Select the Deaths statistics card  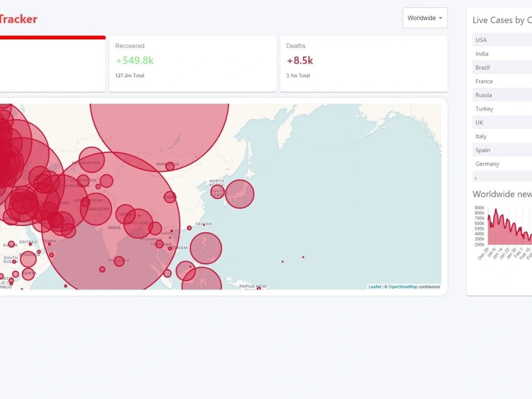click(364, 64)
